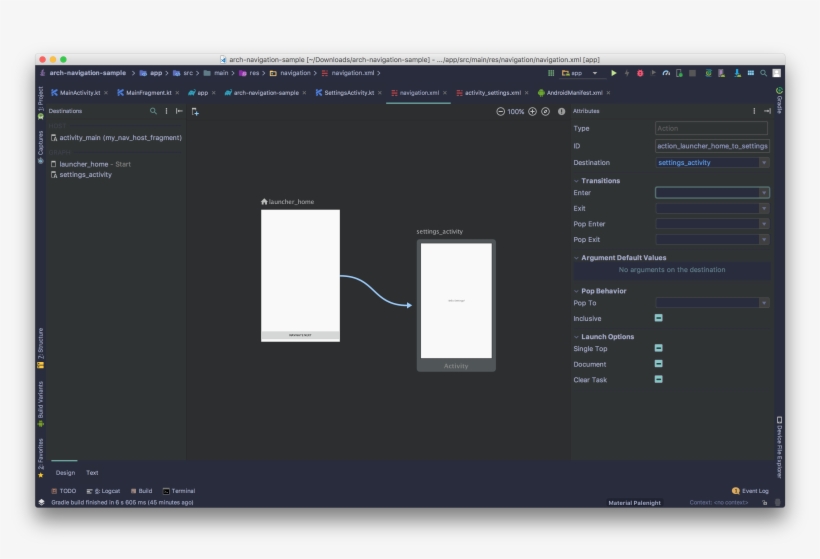The width and height of the screenshot is (820, 559).
Task: Open the arch-navigation-sample gradle tab
Action: click(x=266, y=93)
